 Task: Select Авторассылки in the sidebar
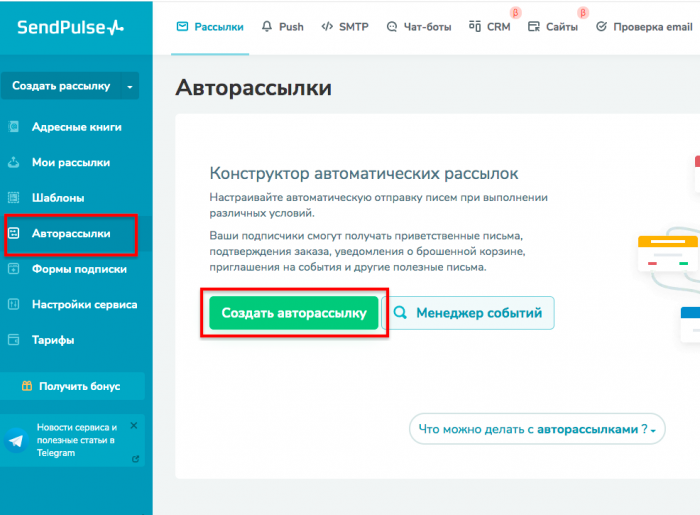click(x=71, y=233)
